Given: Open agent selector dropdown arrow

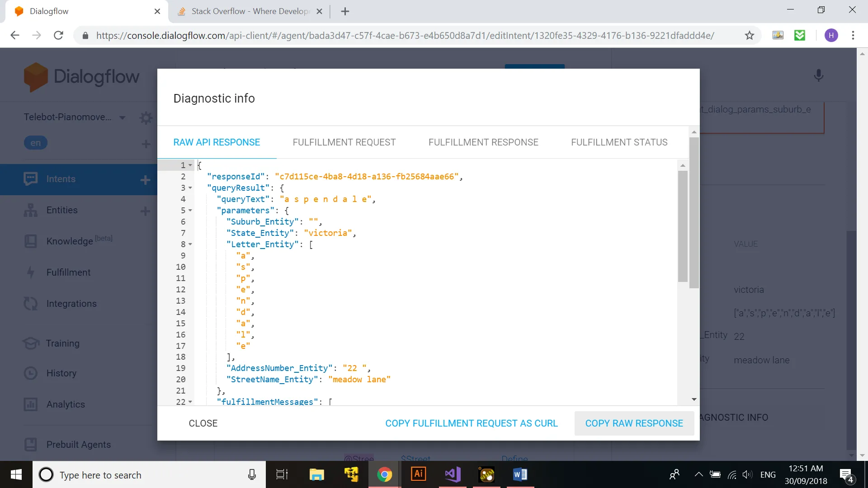Looking at the screenshot, I should [x=122, y=117].
